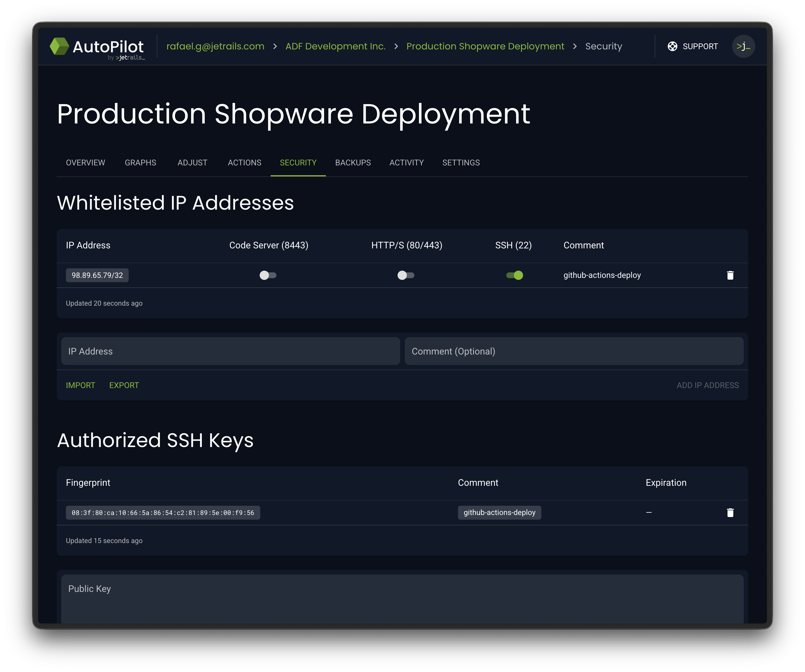Toggle Code Server access for 98.89.65.79/32
Screen dimensions: 805x672
point(268,275)
